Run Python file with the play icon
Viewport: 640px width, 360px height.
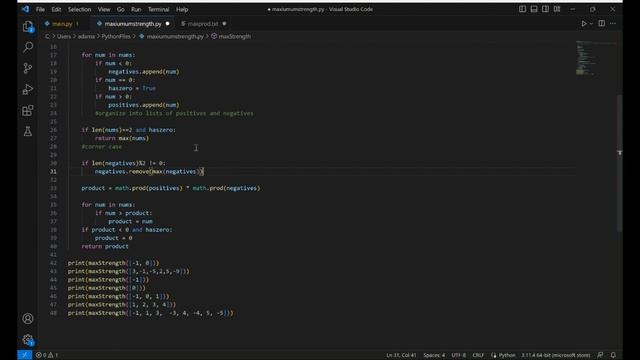click(x=584, y=24)
